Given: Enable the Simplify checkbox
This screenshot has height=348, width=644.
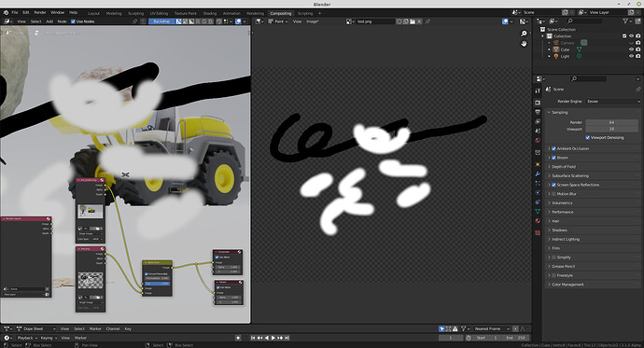Looking at the screenshot, I should coord(553,258).
